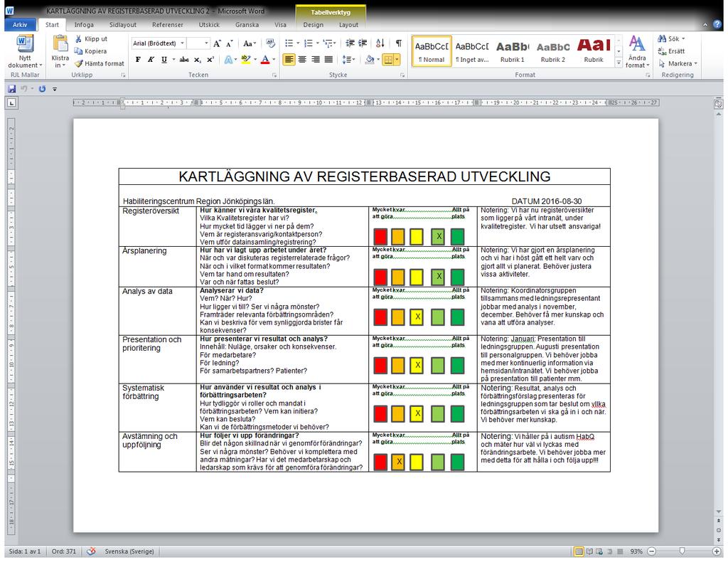728x562 pixels.
Task: Zoom in with the plus button
Action: pyautogui.click(x=717, y=551)
